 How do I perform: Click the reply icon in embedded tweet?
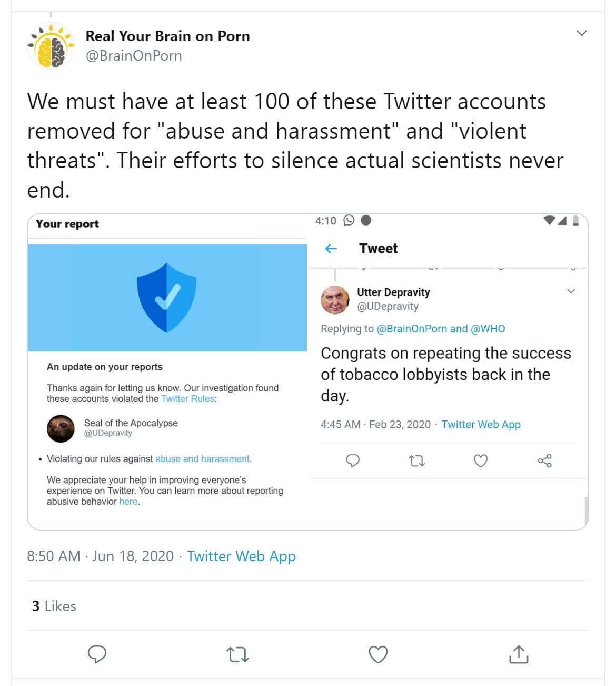click(x=353, y=461)
